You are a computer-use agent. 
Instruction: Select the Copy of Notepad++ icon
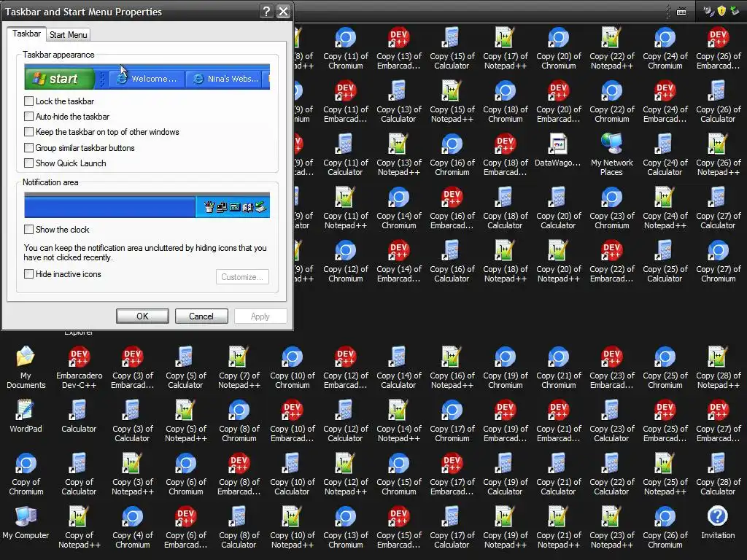click(x=79, y=528)
